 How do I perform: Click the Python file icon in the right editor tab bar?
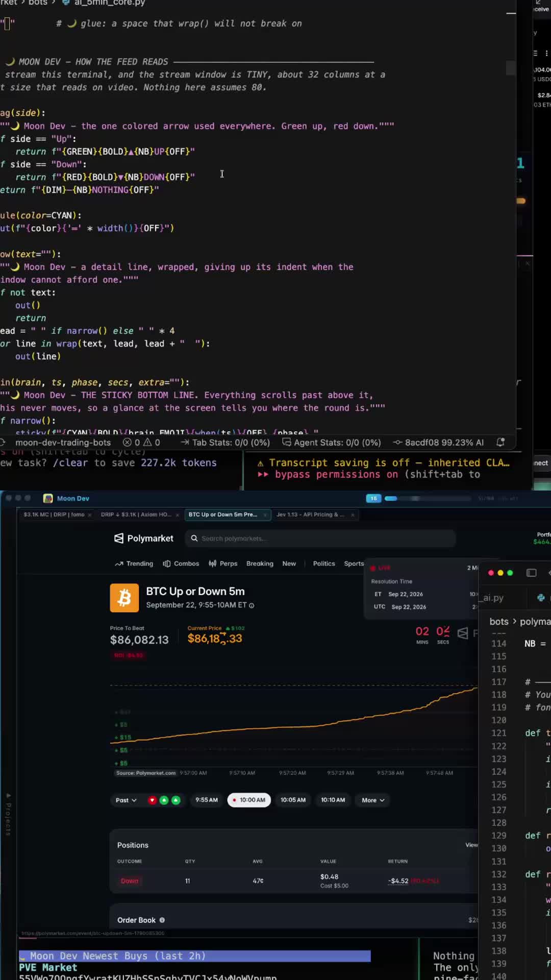click(x=541, y=598)
